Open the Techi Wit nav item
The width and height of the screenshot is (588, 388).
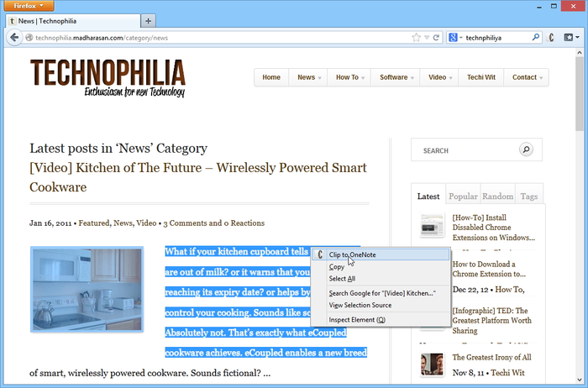click(x=481, y=77)
